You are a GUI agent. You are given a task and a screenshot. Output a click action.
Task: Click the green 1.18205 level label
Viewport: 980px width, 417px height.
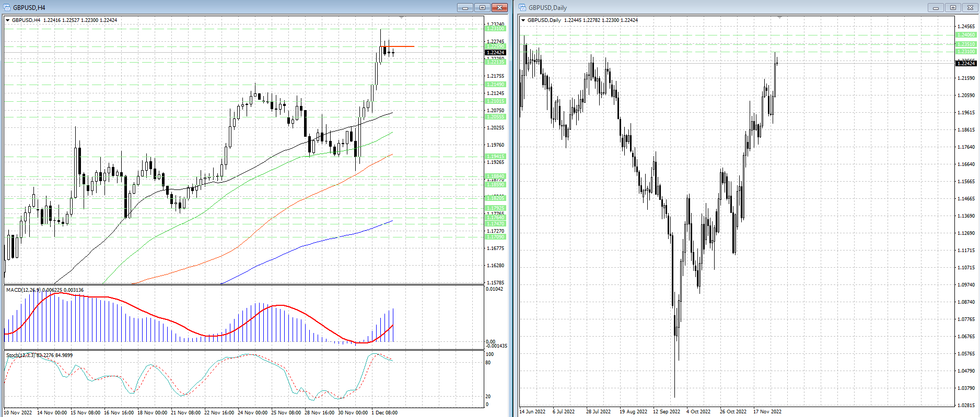tap(495, 198)
